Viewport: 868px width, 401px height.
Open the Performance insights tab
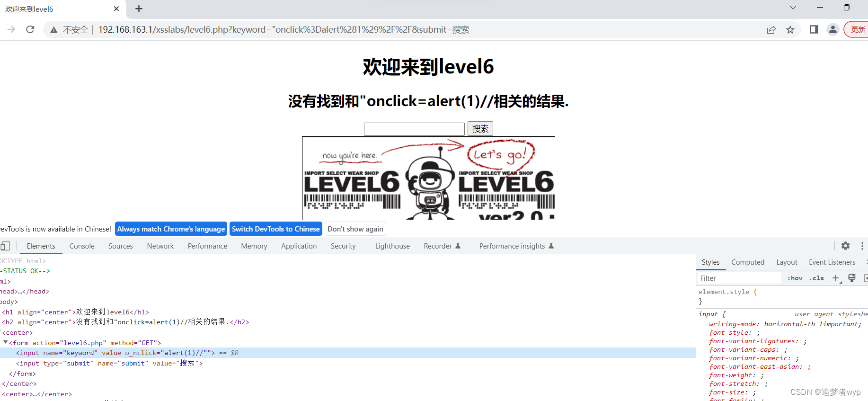point(516,246)
